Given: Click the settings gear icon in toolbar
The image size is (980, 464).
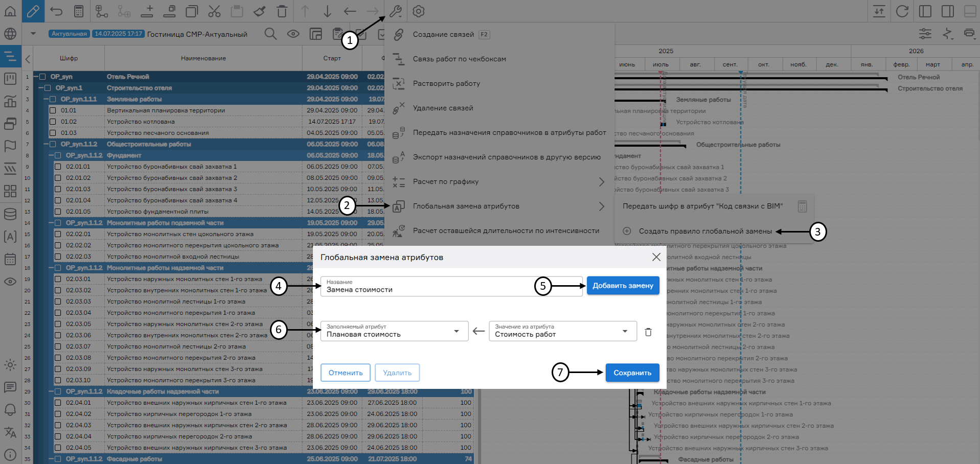Looking at the screenshot, I should pos(419,11).
